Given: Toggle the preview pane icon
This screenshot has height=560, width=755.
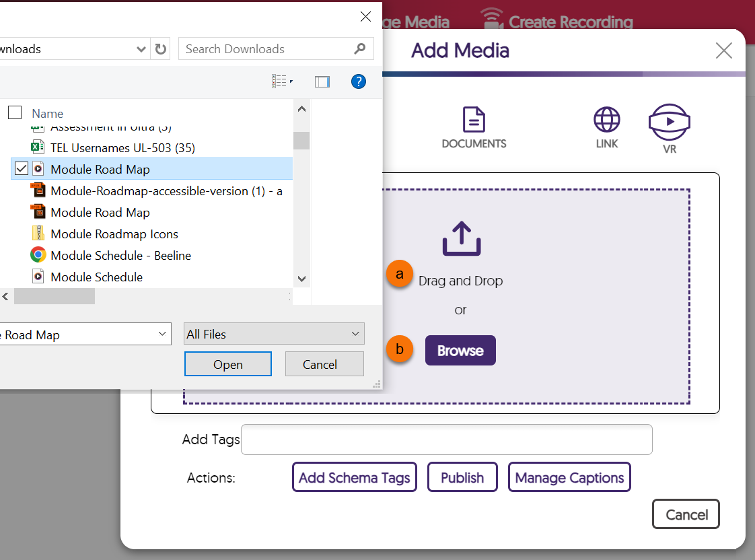Looking at the screenshot, I should pyautogui.click(x=322, y=81).
